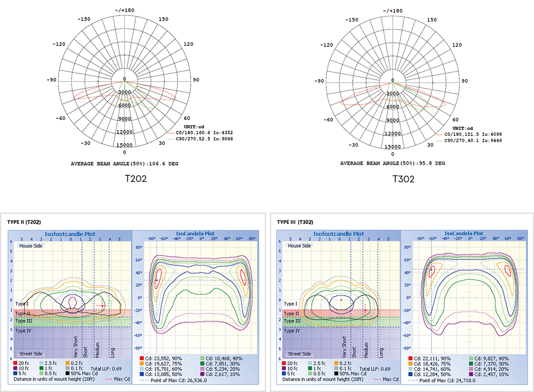
Task: Click the TYPE II (T202) heading
Action: click(24, 222)
